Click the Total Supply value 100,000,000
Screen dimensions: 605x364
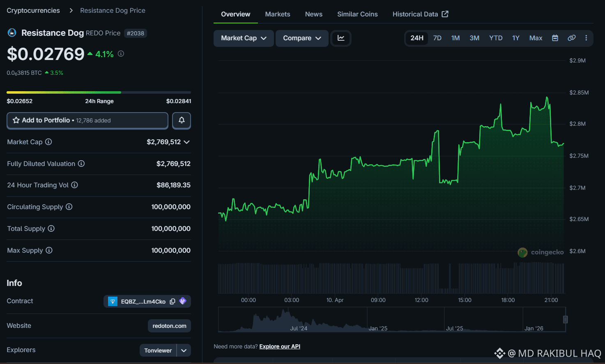click(171, 229)
